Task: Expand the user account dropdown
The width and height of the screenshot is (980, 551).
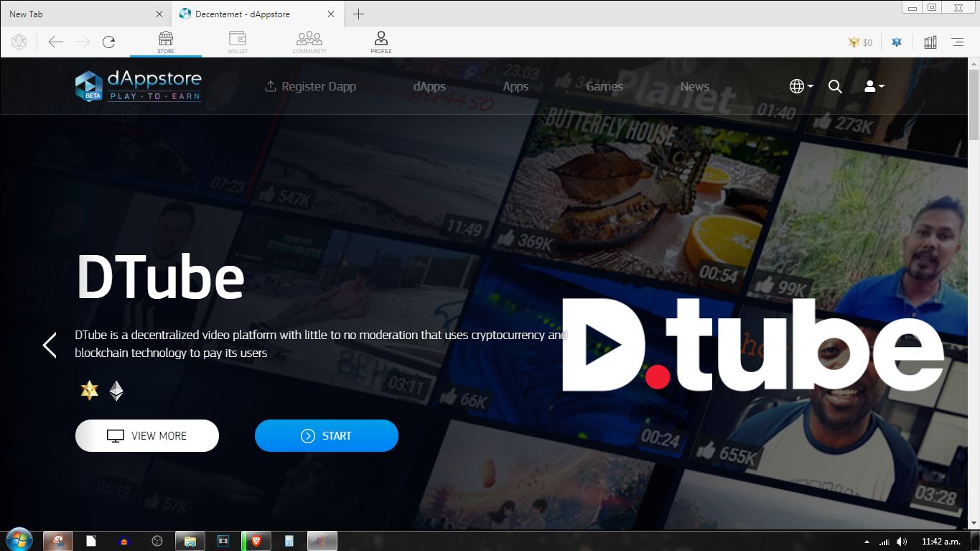Action: (874, 86)
